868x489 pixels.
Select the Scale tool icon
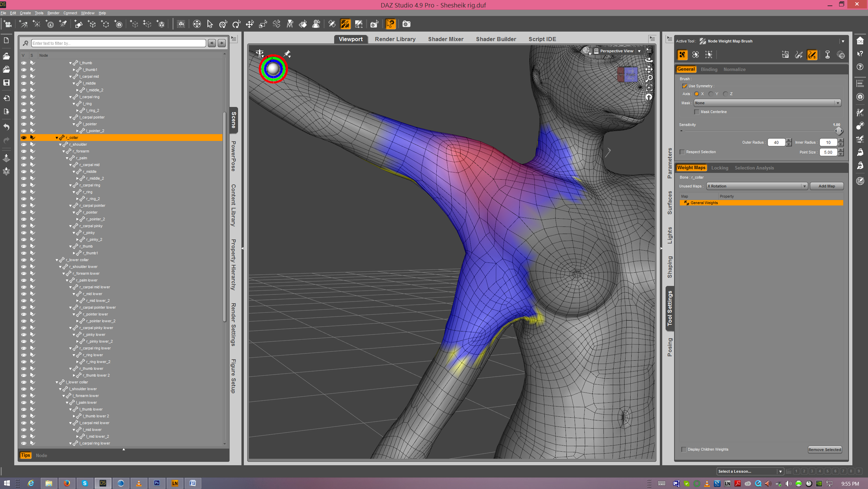point(263,24)
